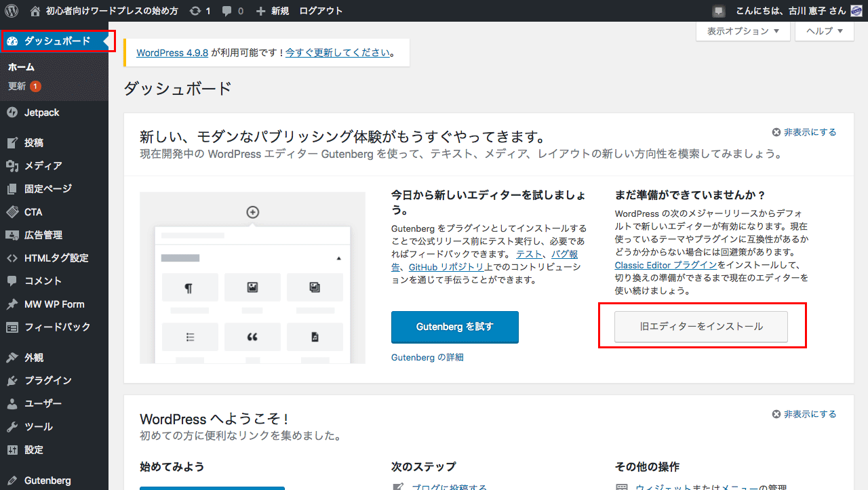
Task: Click the ダッシュボード gauge icon
Action: tap(12, 41)
